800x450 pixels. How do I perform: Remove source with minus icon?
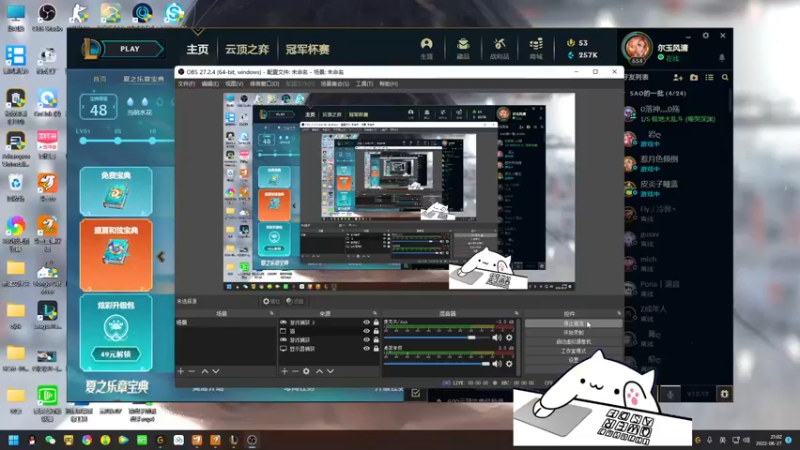pyautogui.click(x=295, y=371)
